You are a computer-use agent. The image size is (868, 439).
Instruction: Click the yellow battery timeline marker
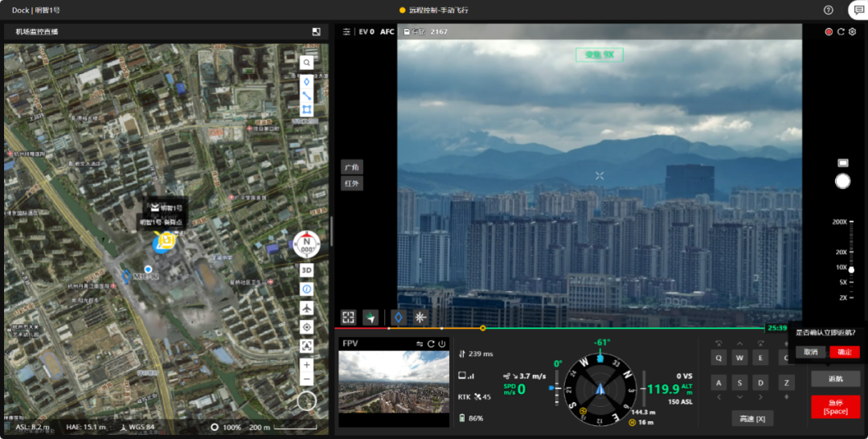(483, 328)
